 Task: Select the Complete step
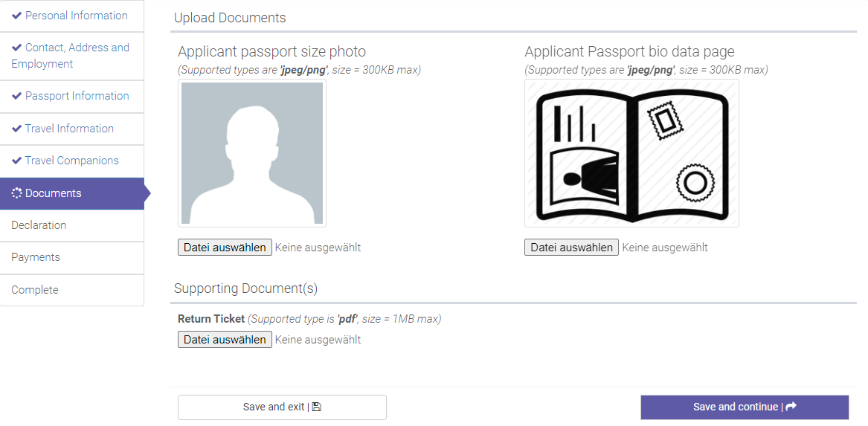[x=34, y=290]
